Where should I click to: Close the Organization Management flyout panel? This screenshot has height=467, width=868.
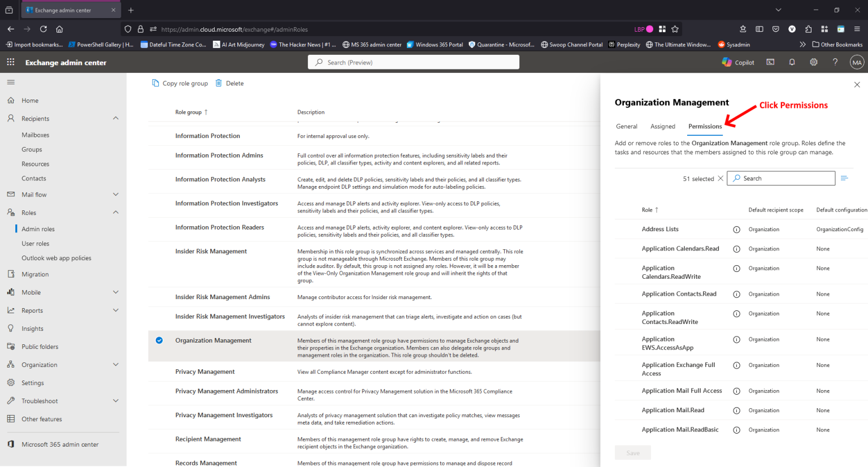[857, 85]
